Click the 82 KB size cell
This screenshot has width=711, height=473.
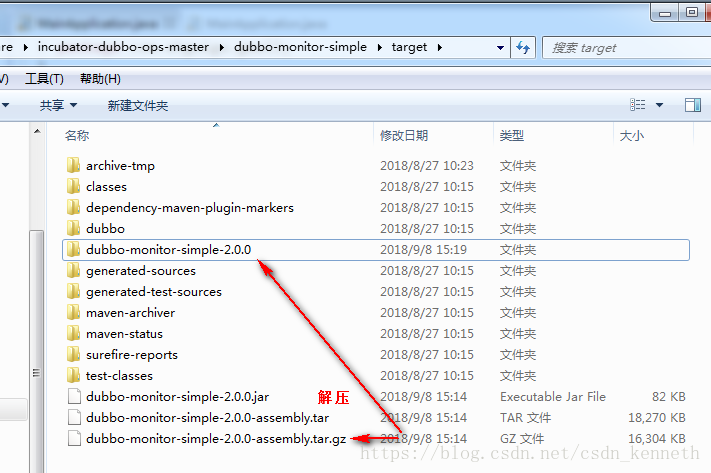coord(668,397)
